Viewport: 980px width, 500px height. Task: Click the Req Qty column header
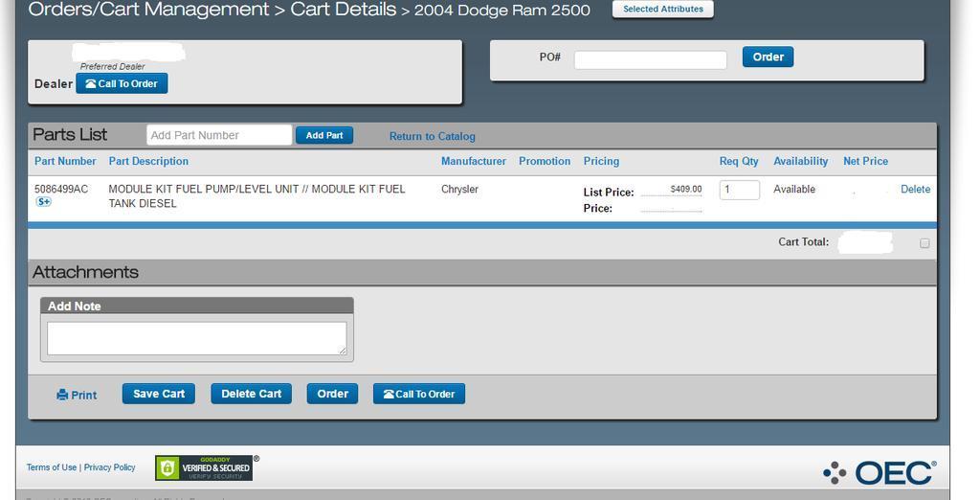tap(739, 162)
